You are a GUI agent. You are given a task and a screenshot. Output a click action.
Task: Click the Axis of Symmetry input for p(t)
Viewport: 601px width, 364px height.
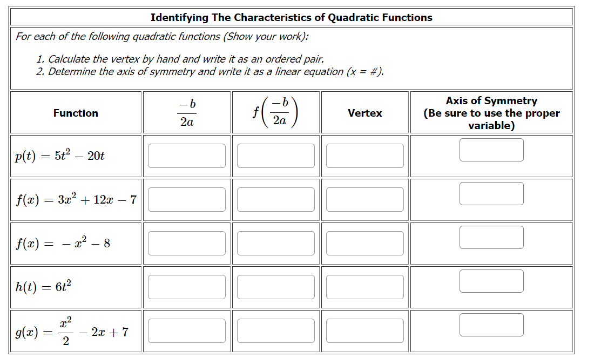point(491,150)
